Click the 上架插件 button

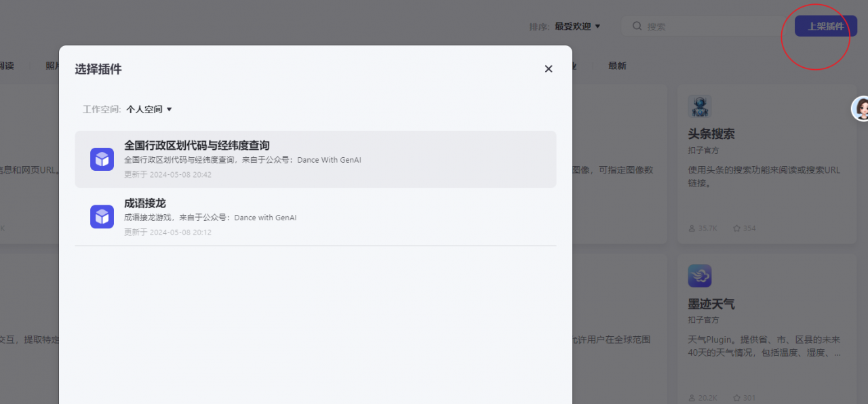click(x=826, y=26)
